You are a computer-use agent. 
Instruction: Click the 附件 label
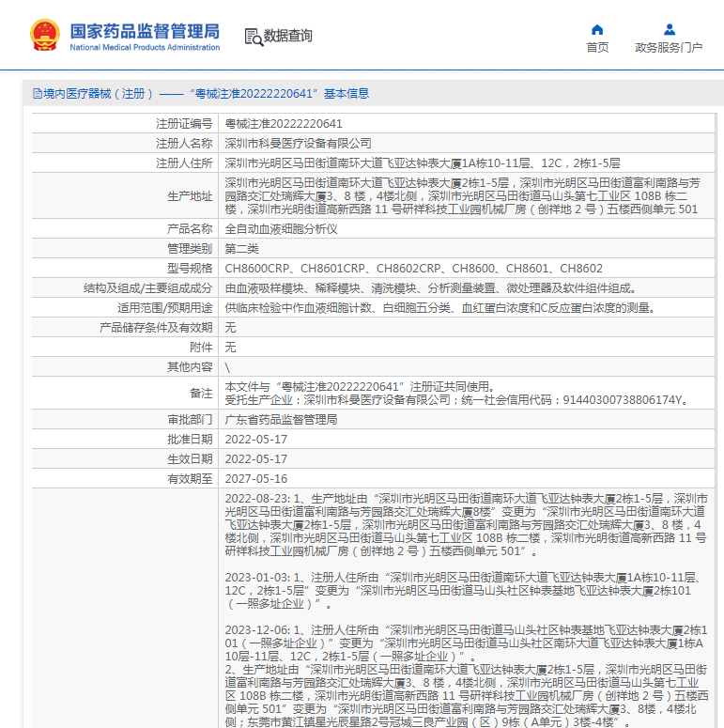(x=201, y=348)
